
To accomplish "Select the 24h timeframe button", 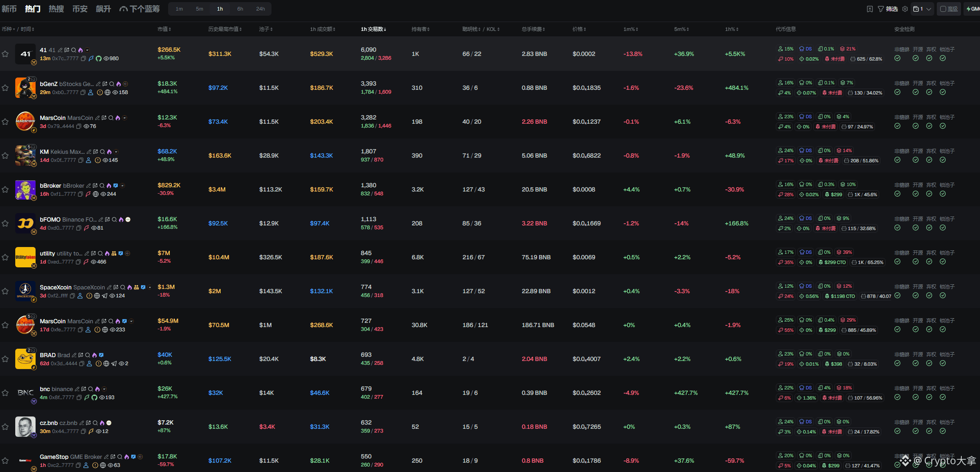I will point(260,9).
